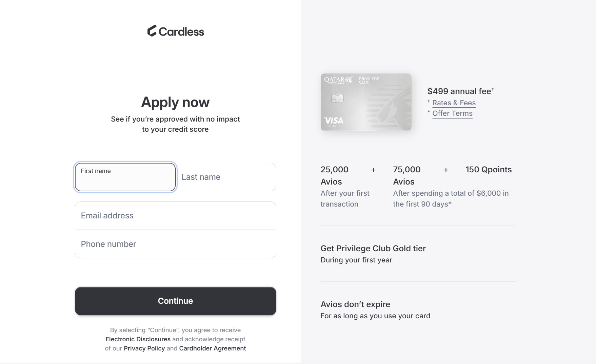The width and height of the screenshot is (596, 364).
Task: Click into the Last name field
Action: click(x=226, y=177)
